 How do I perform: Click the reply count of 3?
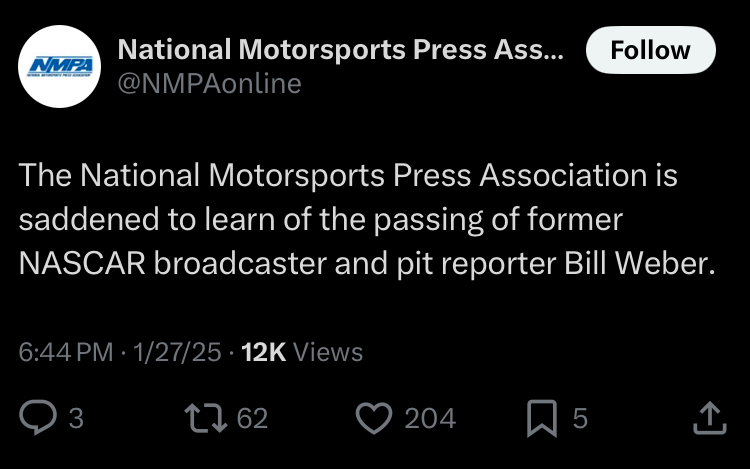[76, 418]
